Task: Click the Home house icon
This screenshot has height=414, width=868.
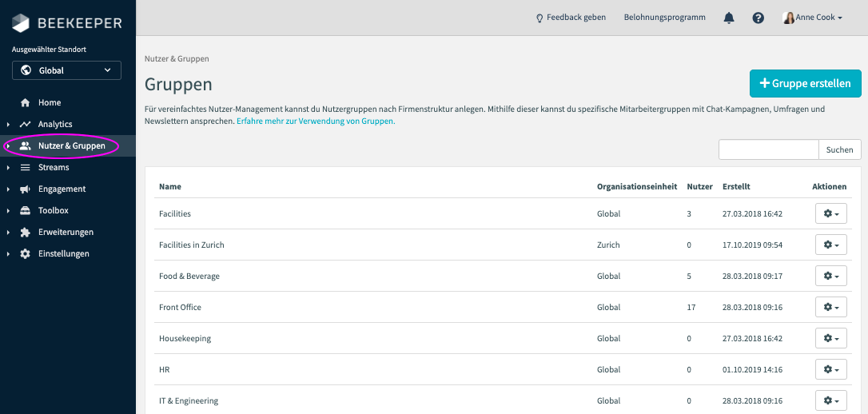Action: (25, 103)
